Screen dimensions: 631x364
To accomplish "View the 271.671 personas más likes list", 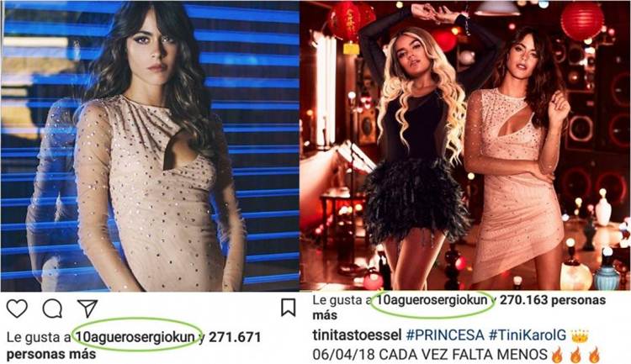I will point(134,346).
